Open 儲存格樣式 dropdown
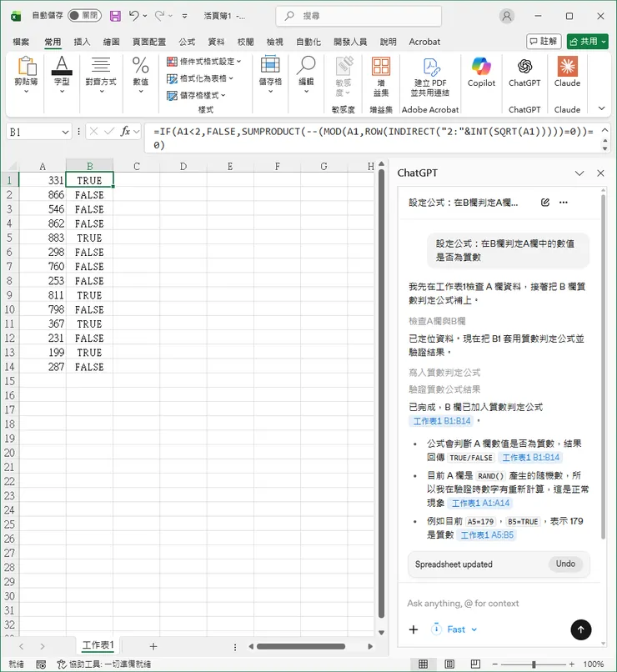Screen dimensions: 617x672 pyautogui.click(x=196, y=95)
